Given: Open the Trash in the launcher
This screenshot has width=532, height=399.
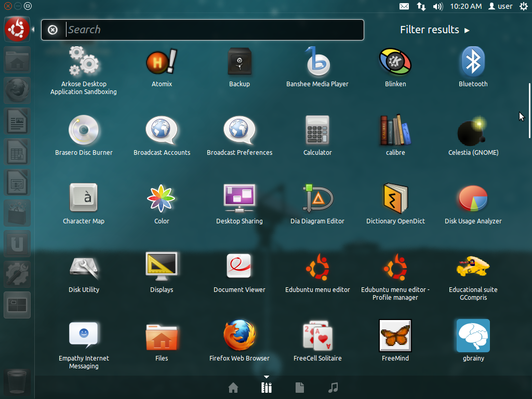Looking at the screenshot, I should [x=17, y=382].
